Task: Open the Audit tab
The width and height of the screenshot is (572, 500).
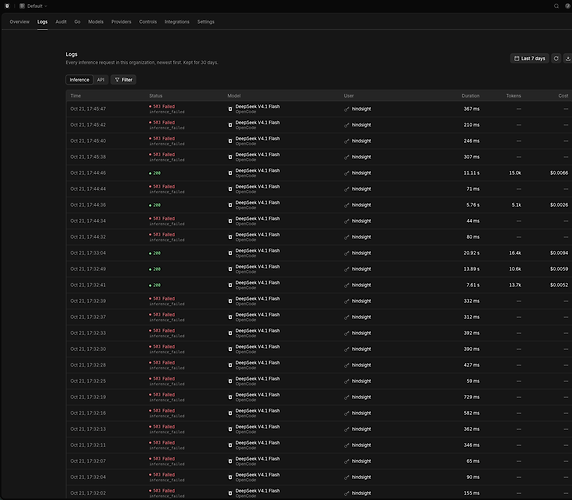Action: tap(61, 22)
